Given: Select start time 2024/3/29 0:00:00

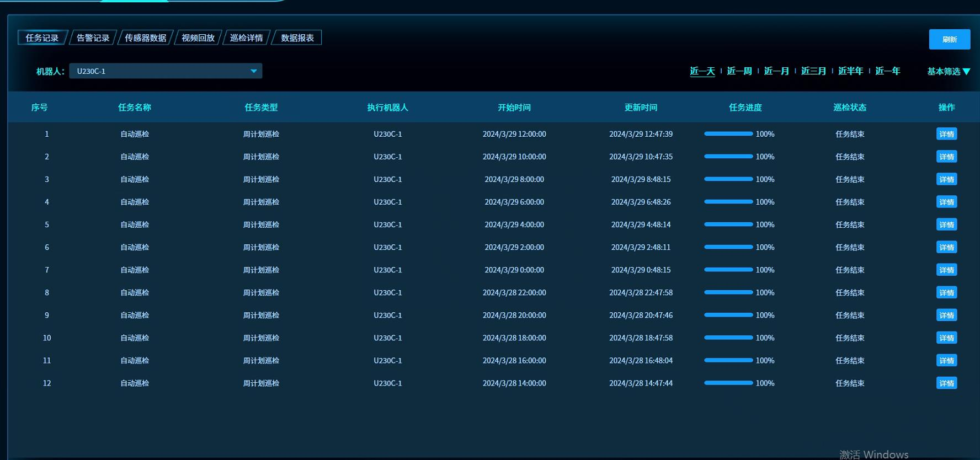Looking at the screenshot, I should [x=514, y=270].
